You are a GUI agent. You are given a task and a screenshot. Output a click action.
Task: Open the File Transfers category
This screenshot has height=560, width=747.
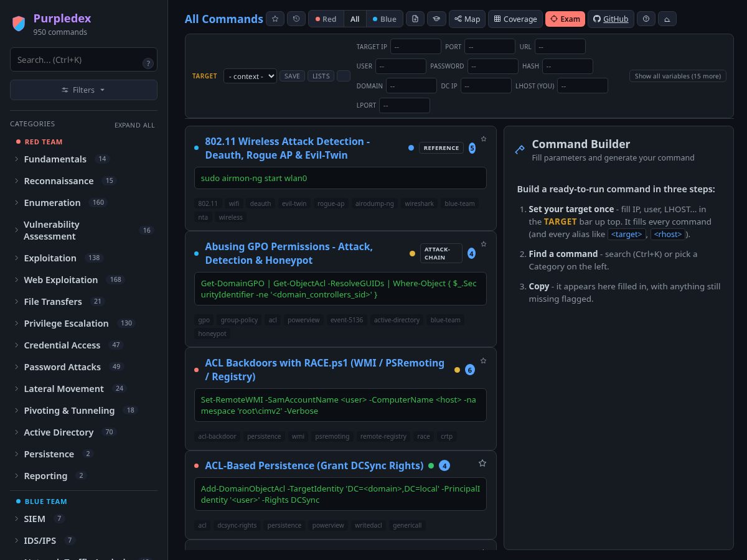tap(83, 302)
